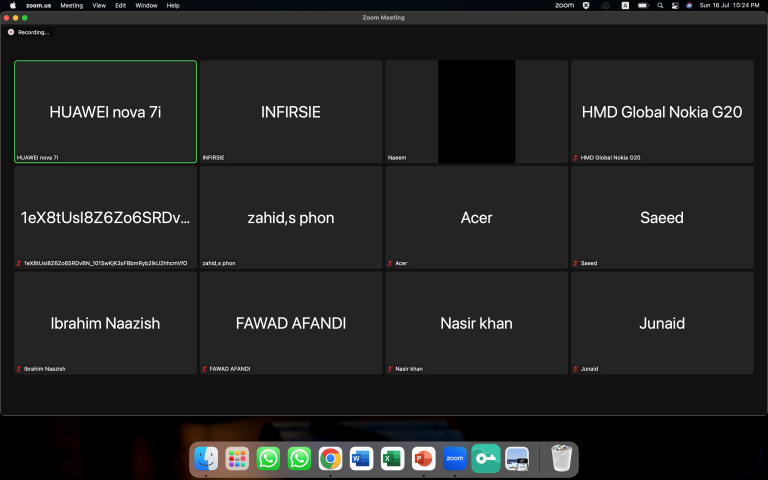Select the INFIRSIE participant tile
This screenshot has width=768, height=480.
[x=291, y=112]
